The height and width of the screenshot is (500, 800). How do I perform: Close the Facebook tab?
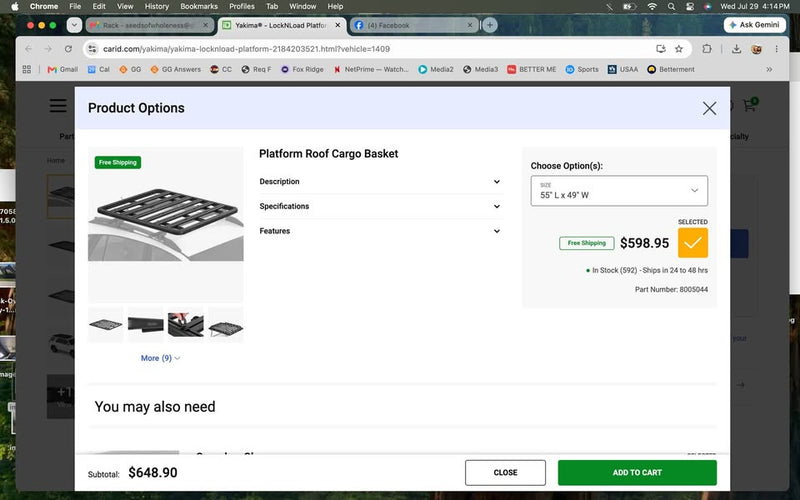470,25
